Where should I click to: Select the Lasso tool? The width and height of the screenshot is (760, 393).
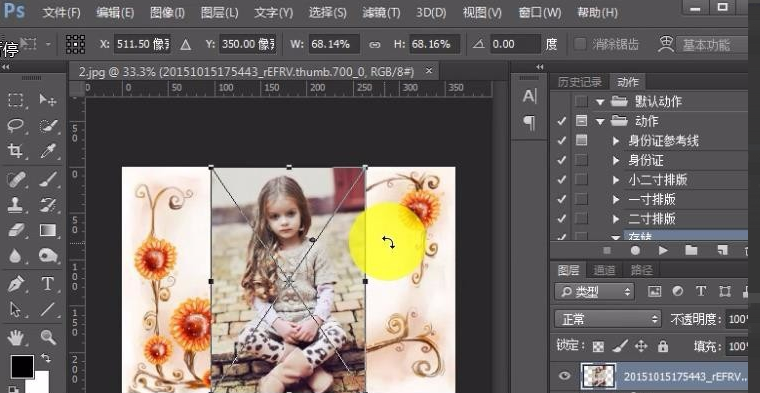(x=16, y=126)
